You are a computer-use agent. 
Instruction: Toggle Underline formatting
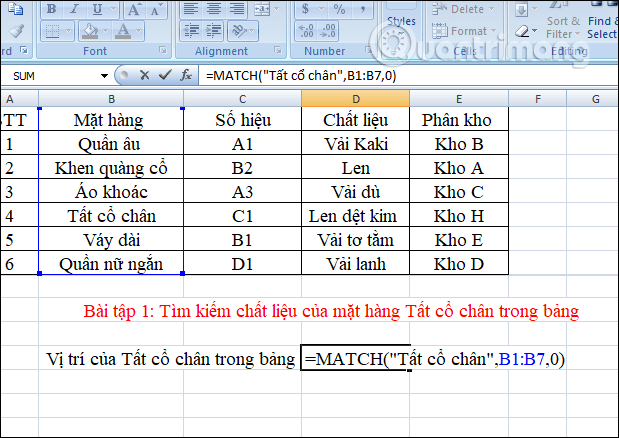[97, 9]
